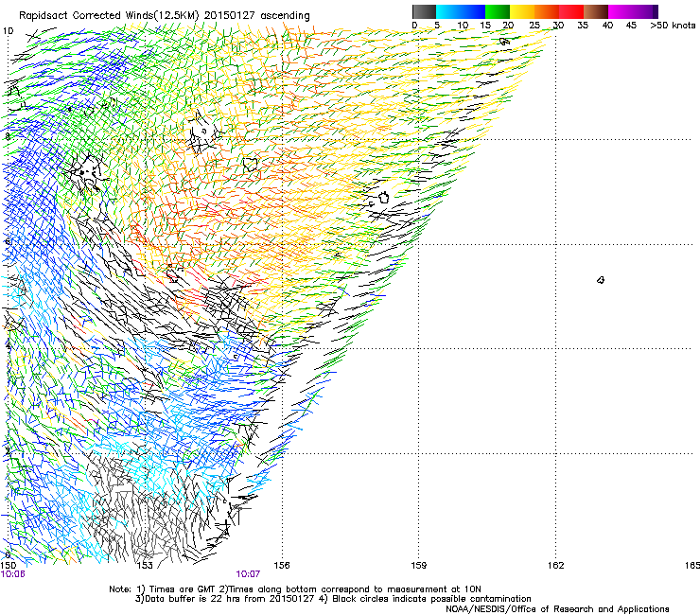Image resolution: width=700 pixels, height=615 pixels.
Task: Click the longitude label "150"
Action: (8, 566)
